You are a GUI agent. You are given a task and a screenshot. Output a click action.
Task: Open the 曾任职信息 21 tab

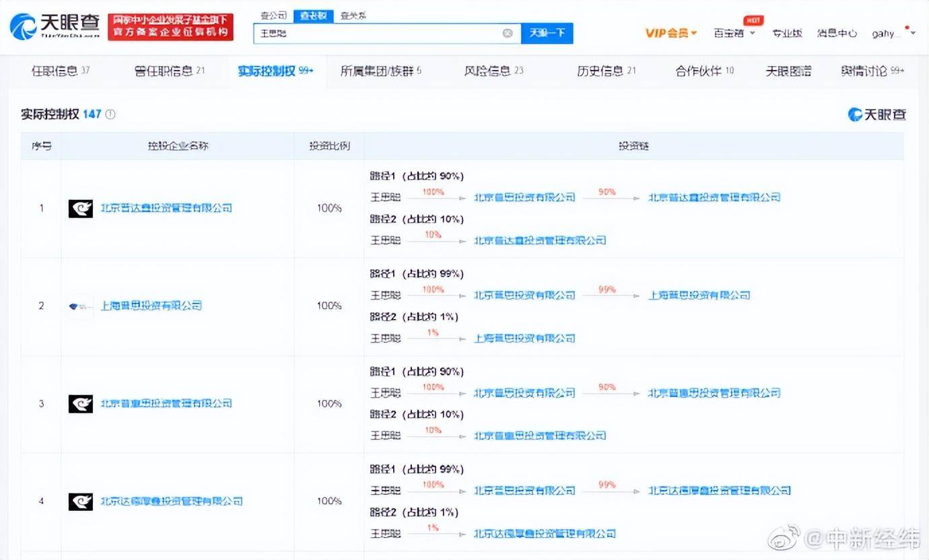170,71
